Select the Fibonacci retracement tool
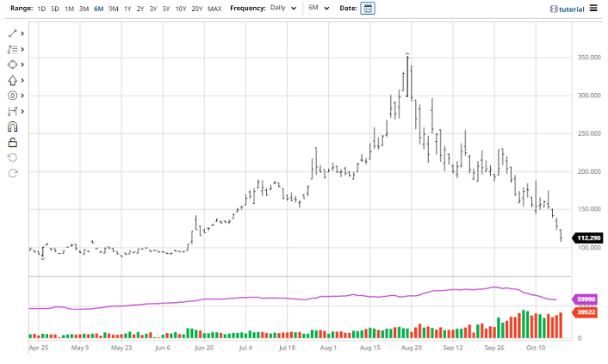This screenshot has height=364, width=608. click(12, 49)
